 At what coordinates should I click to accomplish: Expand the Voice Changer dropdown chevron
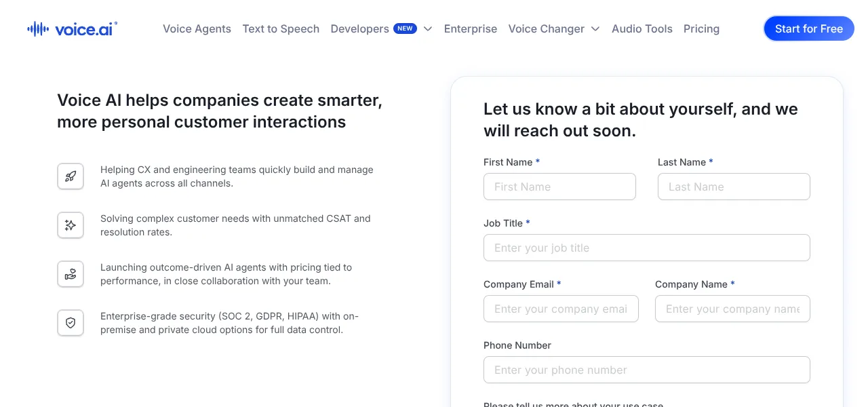point(595,29)
